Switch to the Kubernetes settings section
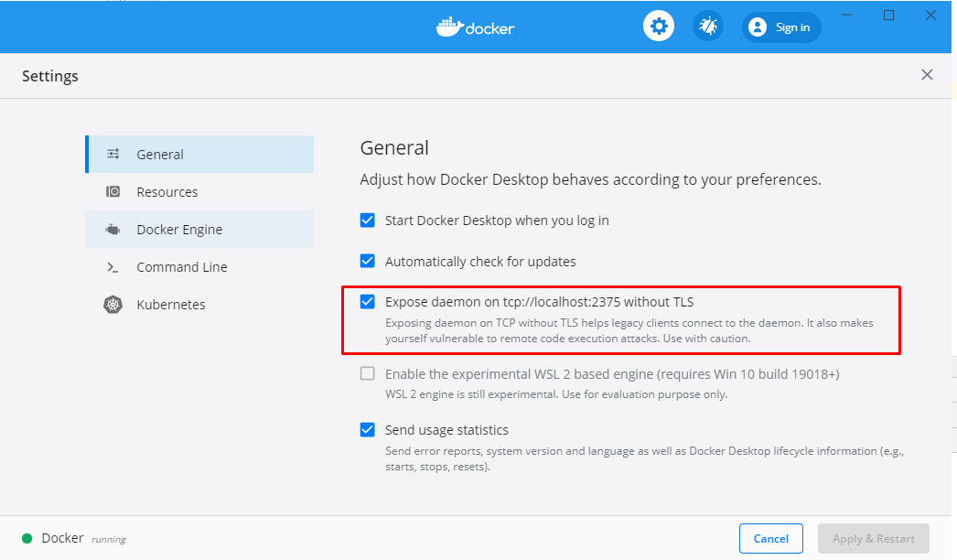 (171, 305)
